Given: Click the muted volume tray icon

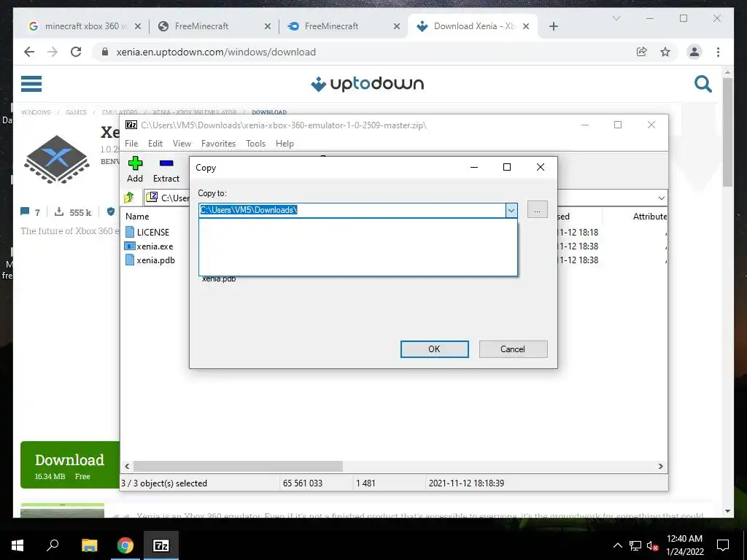Looking at the screenshot, I should click(652, 545).
